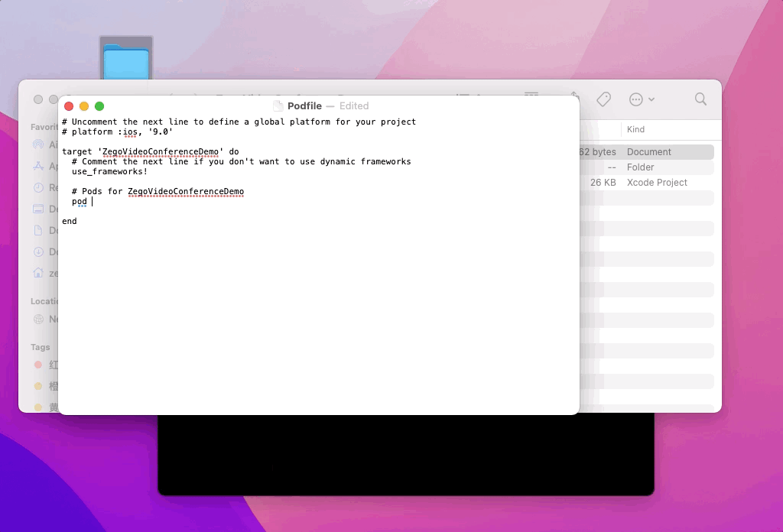Open Downloads via its Finder sidebar icon
This screenshot has height=532, width=783.
(x=38, y=251)
